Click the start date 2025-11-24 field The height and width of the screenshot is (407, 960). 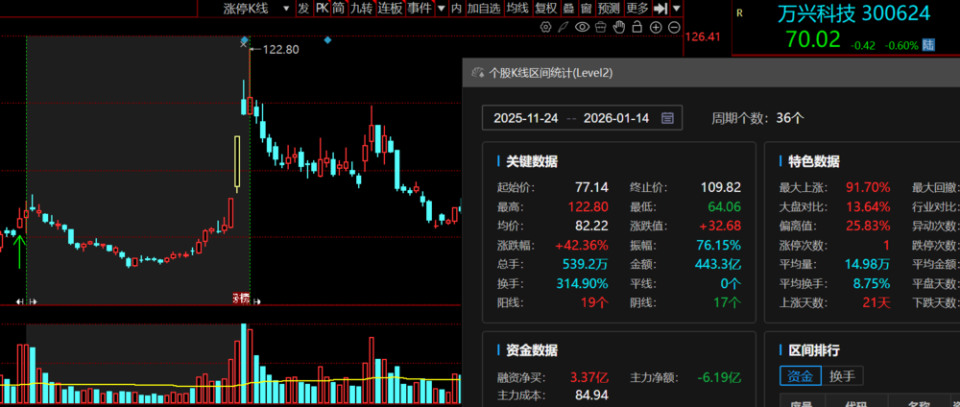[526, 118]
